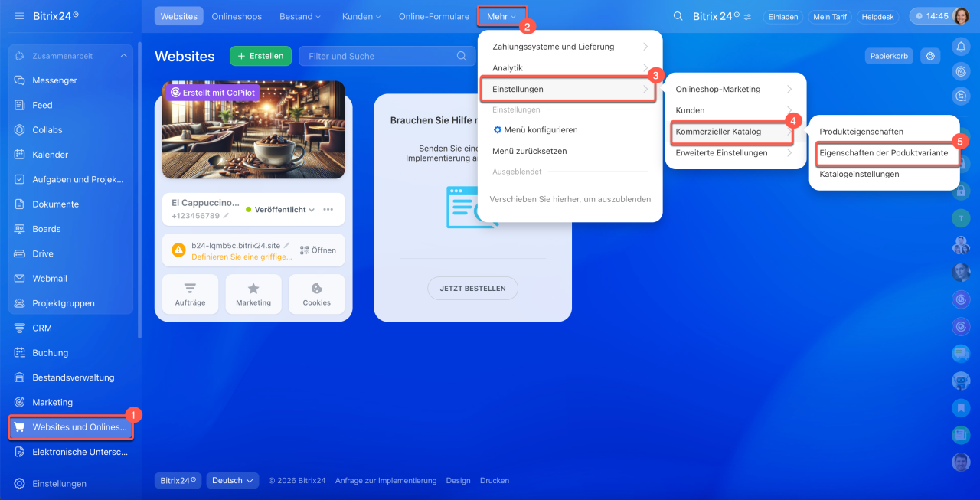The image size is (980, 500).
Task: Click the Helpdesk button
Action: click(x=877, y=17)
